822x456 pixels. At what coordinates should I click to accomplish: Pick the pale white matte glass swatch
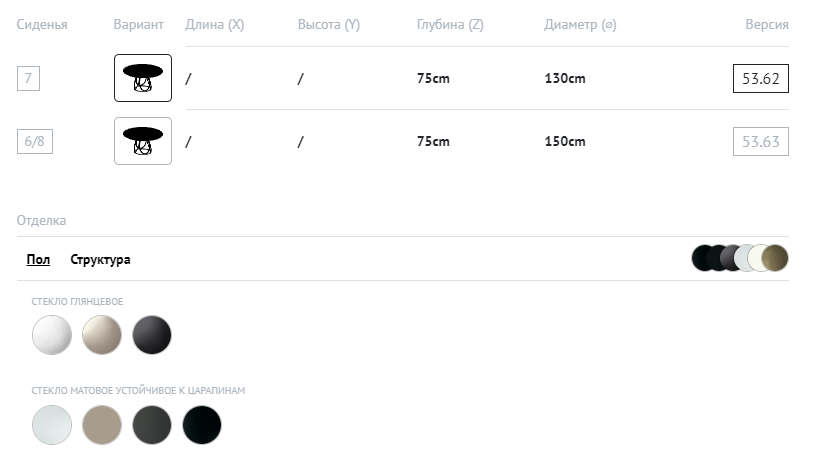[52, 425]
